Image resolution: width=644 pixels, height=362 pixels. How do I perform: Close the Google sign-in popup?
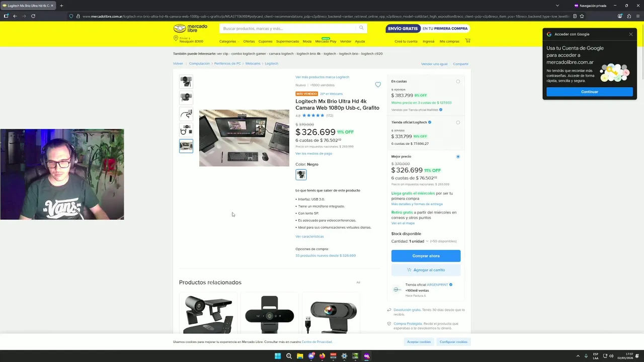(x=630, y=34)
